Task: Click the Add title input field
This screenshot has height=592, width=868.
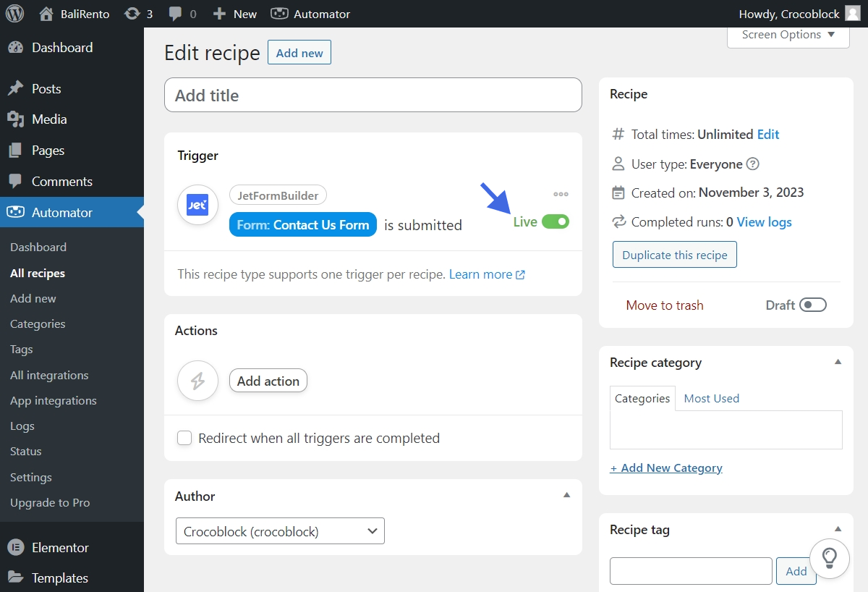Action: tap(373, 96)
